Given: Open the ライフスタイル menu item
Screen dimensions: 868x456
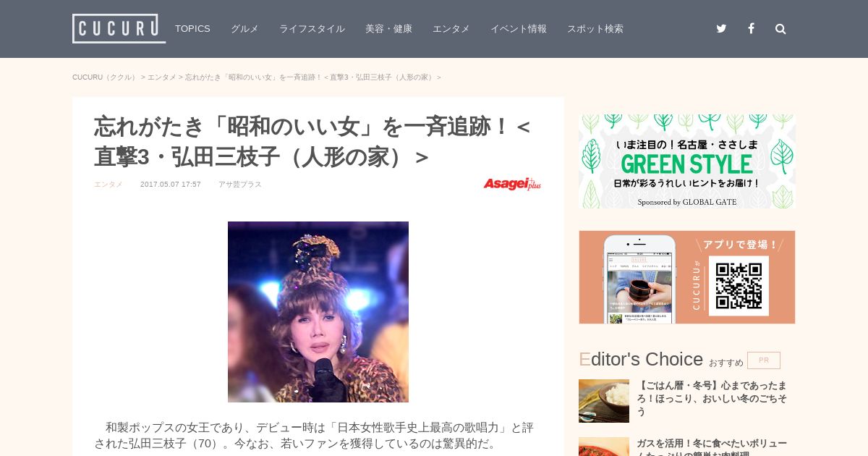Looking at the screenshot, I should coord(312,29).
